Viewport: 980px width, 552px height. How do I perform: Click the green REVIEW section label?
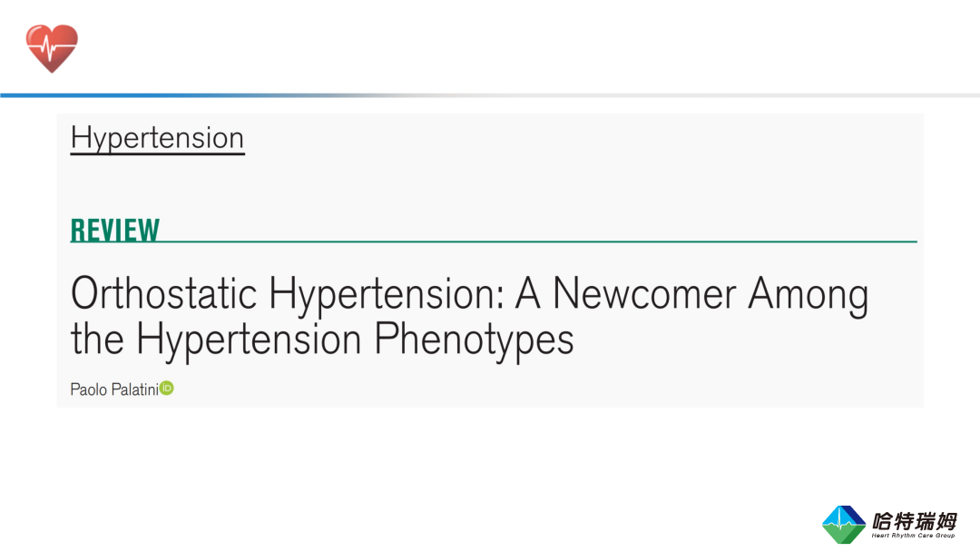coord(115,230)
